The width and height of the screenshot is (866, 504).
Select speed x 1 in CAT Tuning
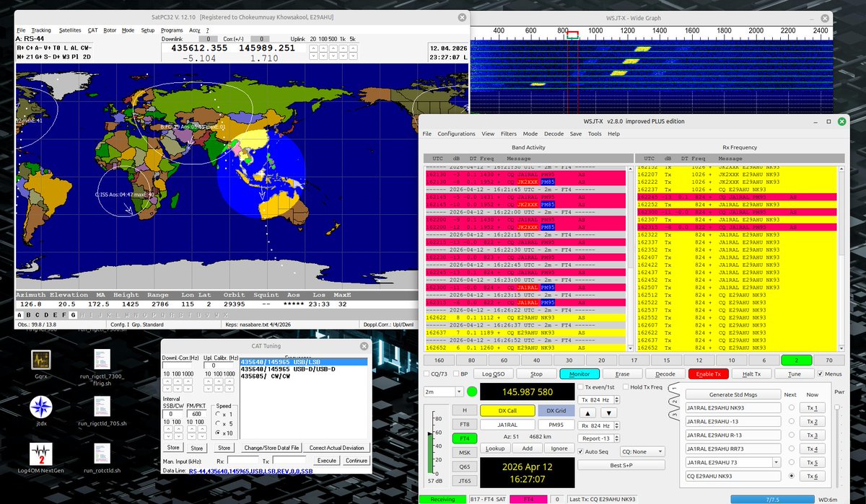click(x=219, y=413)
